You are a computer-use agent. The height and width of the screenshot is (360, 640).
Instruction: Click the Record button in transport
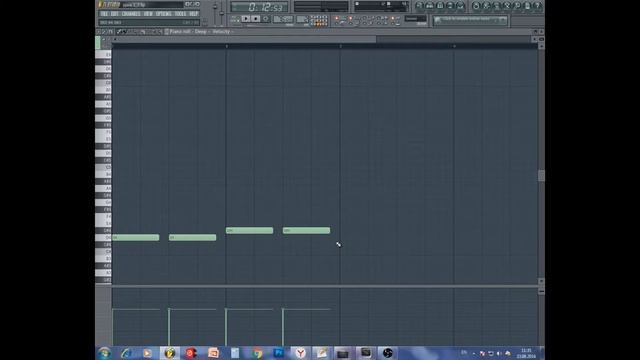click(x=266, y=19)
